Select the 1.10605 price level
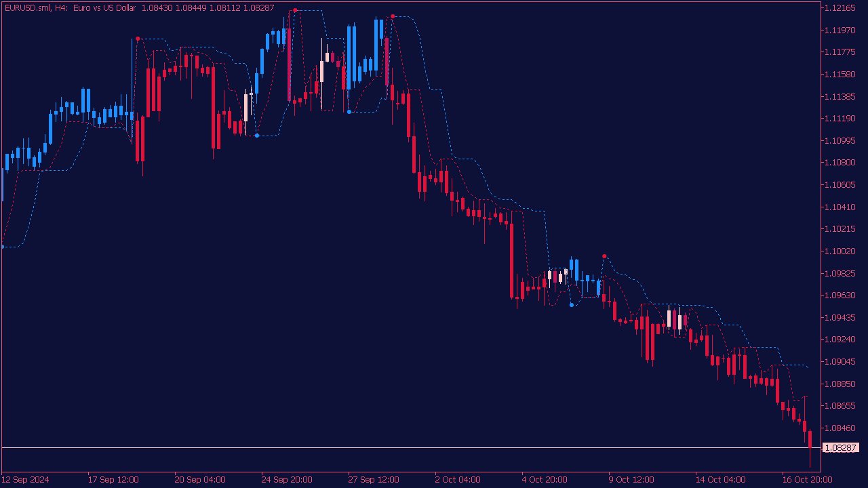Screen dimensions: 868x488 [840, 184]
